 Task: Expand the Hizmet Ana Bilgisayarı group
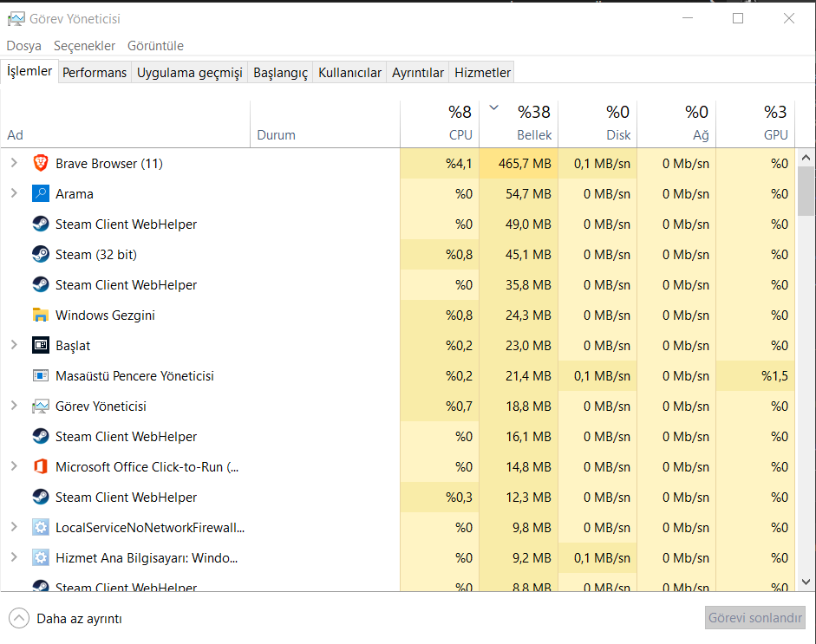tap(14, 557)
